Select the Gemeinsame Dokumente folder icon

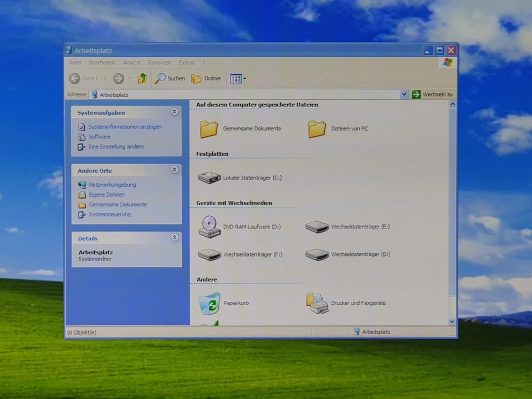click(208, 129)
